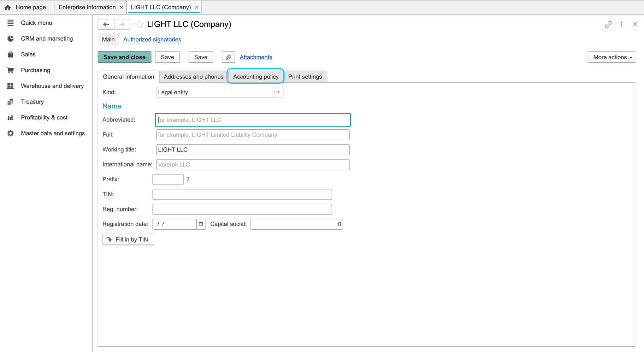Close the Enterprise information tab

point(121,7)
